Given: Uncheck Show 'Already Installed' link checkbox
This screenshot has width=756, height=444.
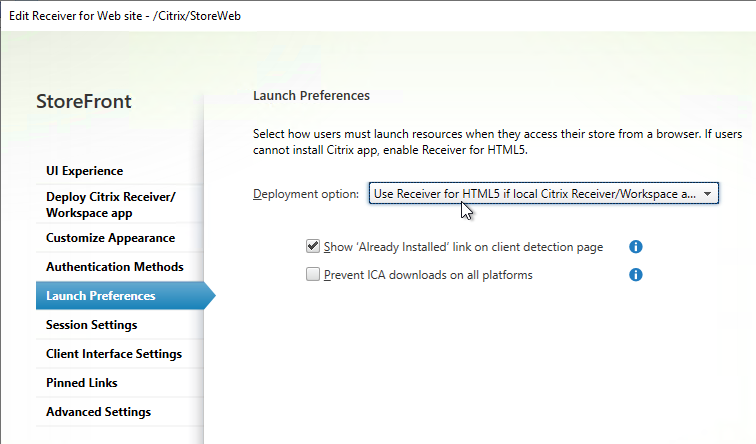Looking at the screenshot, I should [x=313, y=246].
